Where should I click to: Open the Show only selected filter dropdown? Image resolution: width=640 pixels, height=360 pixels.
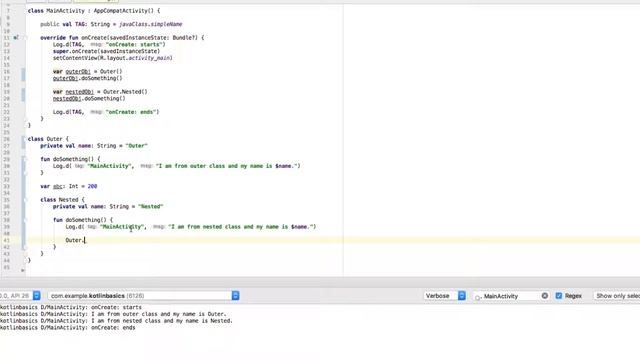click(x=617, y=296)
